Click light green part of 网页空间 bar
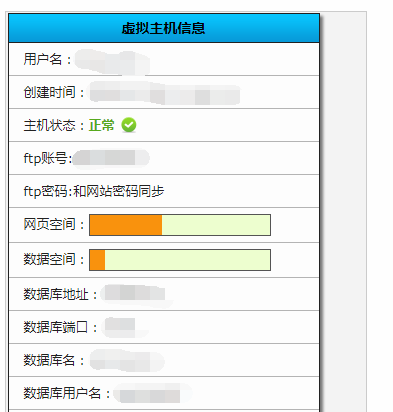This screenshot has height=412, width=393. coord(216,225)
